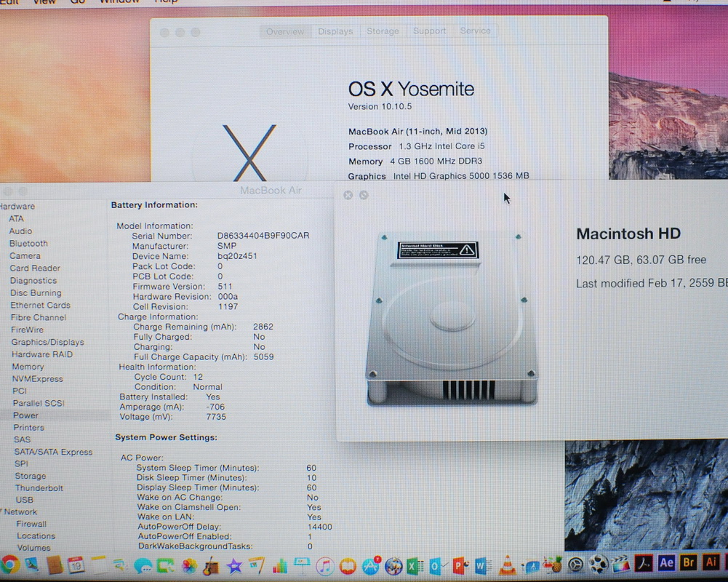Select Thunderbolt in the sidebar
The width and height of the screenshot is (728, 582).
(x=39, y=487)
